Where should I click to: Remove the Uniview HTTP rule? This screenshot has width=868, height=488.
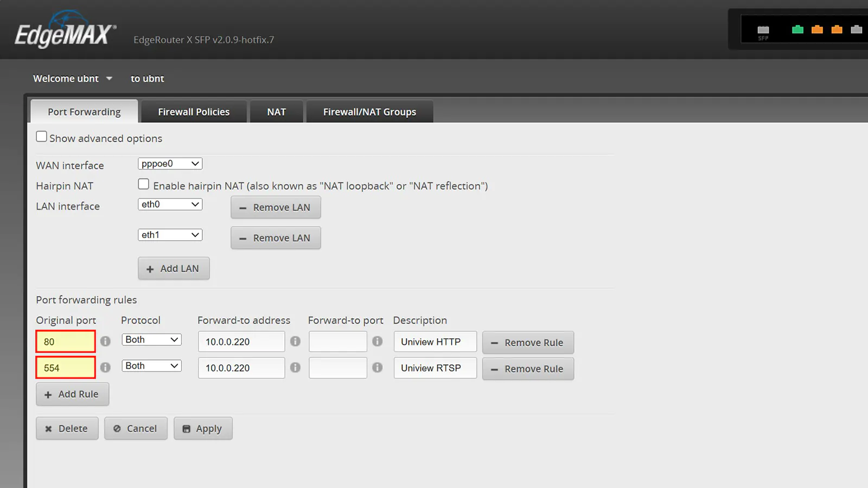(x=528, y=343)
